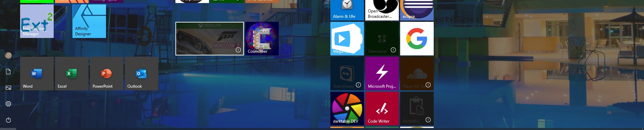Open Pictures from the Start sidebar
This screenshot has width=644, height=130.
point(8,88)
